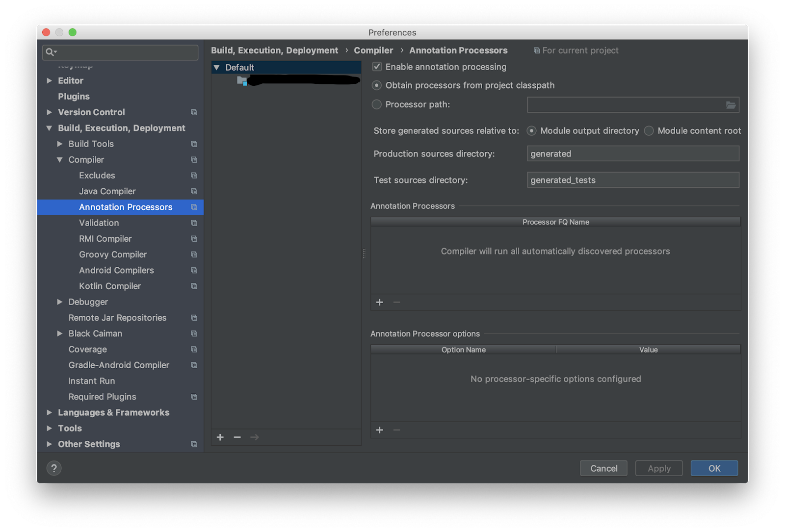Click the project-level icon beside RMI Compiler
This screenshot has height=532, width=785.
tap(194, 239)
